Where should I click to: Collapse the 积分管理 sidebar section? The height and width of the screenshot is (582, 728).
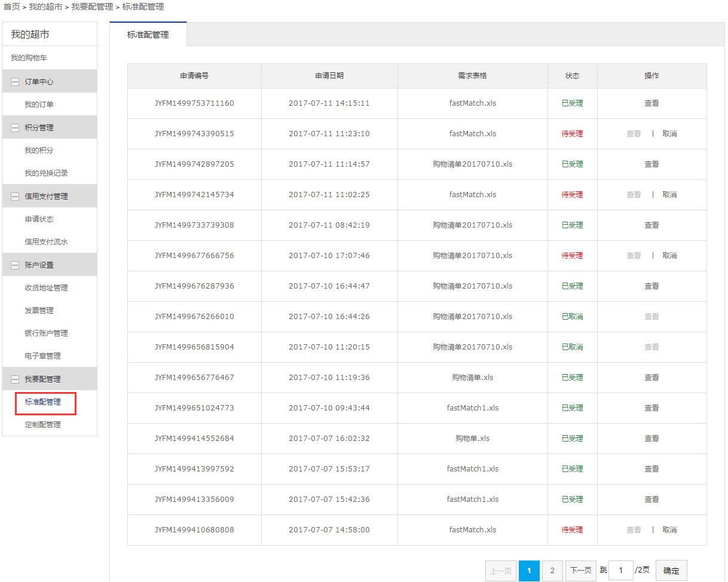coord(15,128)
